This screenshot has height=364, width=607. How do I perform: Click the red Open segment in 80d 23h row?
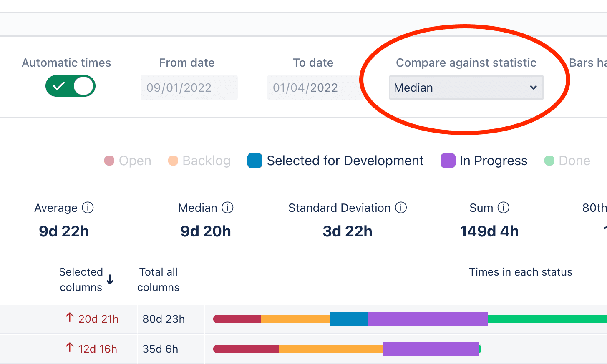237,319
